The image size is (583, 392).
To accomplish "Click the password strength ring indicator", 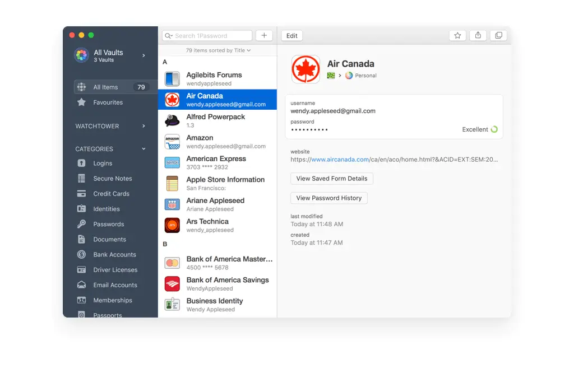I will click(x=494, y=129).
